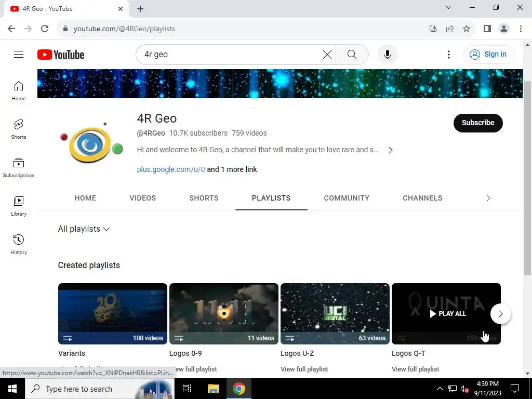Click the Chrome address bar URL

[124, 29]
